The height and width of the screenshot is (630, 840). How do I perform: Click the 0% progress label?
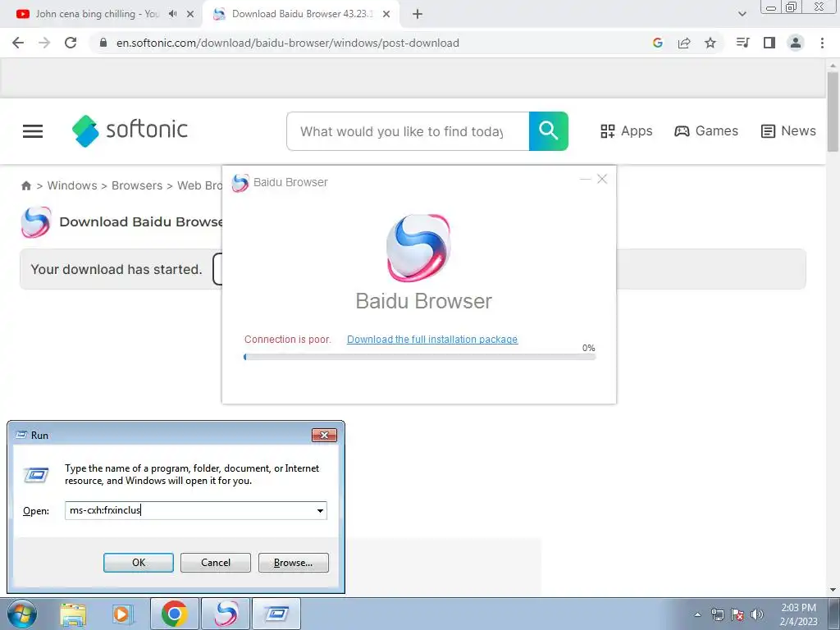(589, 348)
